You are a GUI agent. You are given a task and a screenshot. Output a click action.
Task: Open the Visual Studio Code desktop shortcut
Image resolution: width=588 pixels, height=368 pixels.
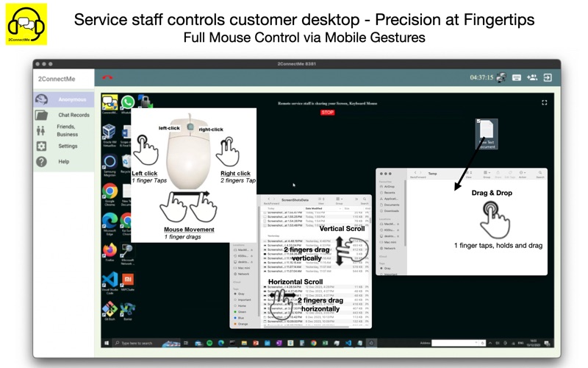(110, 283)
